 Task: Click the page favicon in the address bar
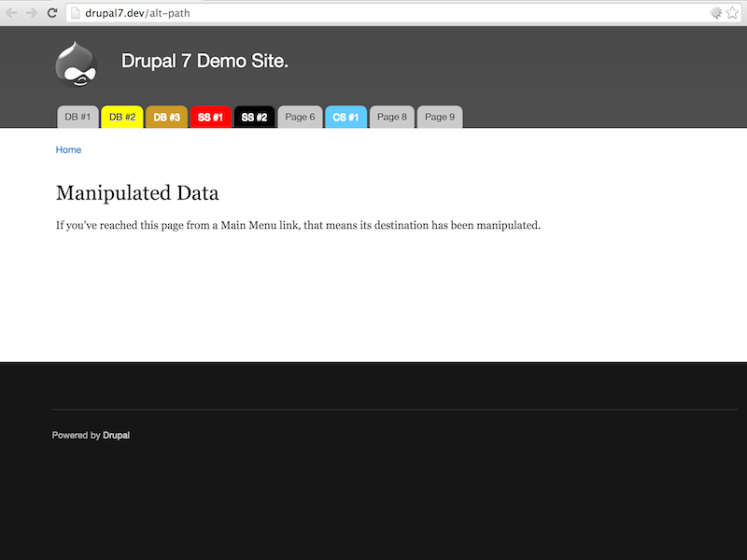point(74,13)
